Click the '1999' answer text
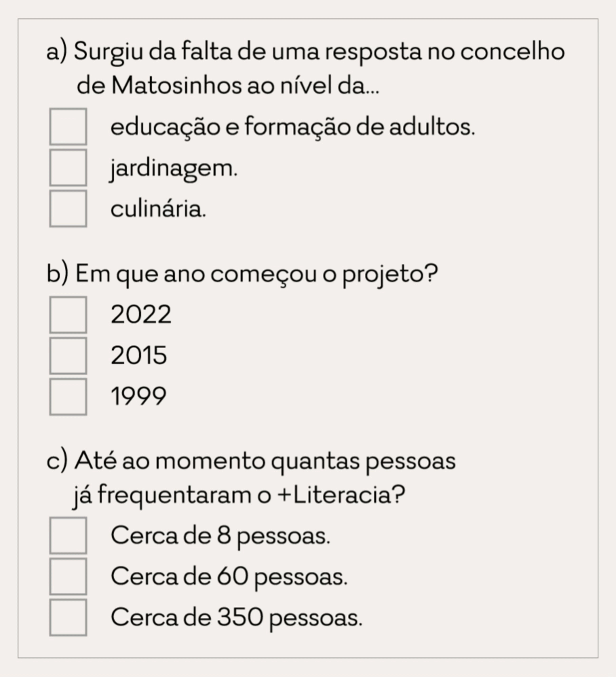 138,396
